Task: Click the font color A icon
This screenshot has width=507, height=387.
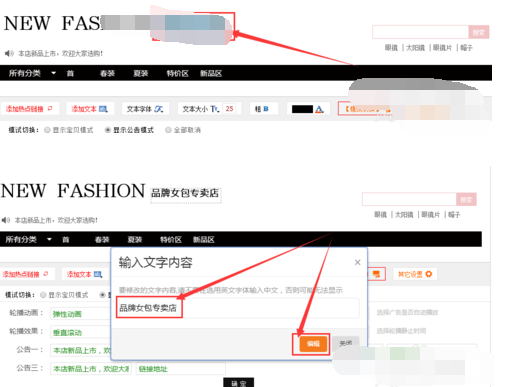Action: pyautogui.click(x=319, y=109)
